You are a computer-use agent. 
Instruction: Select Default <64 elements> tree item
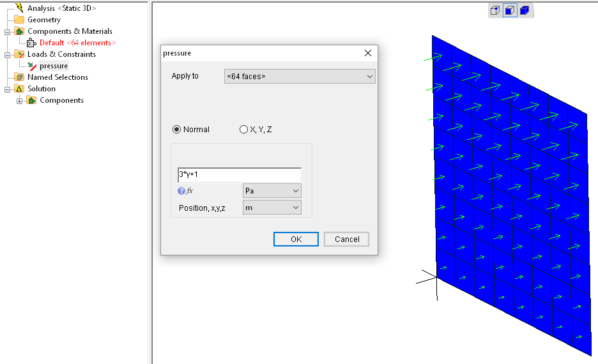point(77,43)
